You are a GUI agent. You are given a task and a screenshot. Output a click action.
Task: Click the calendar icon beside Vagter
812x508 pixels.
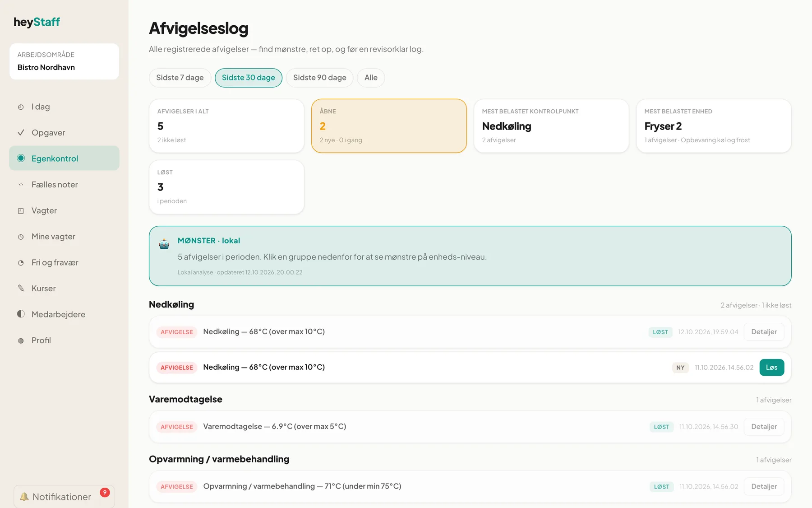(x=21, y=211)
